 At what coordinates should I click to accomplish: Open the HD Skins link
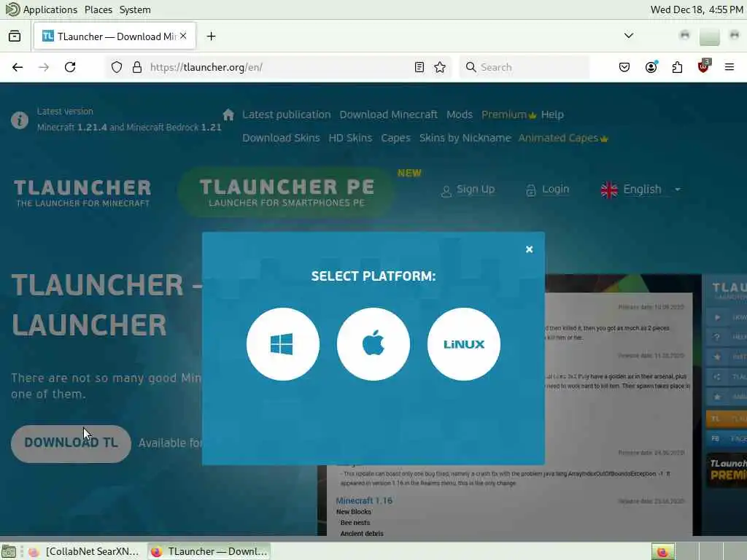350,138
